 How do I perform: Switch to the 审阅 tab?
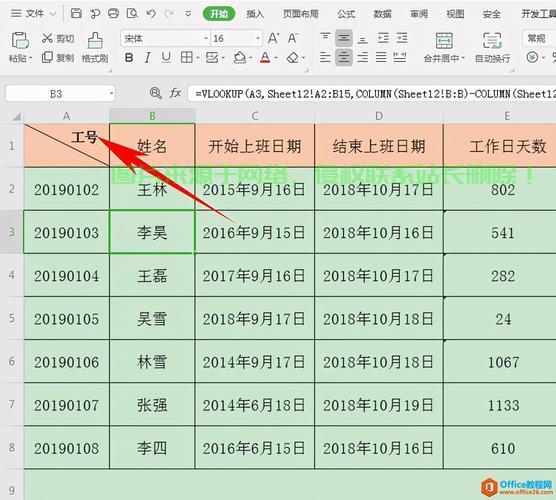419,14
